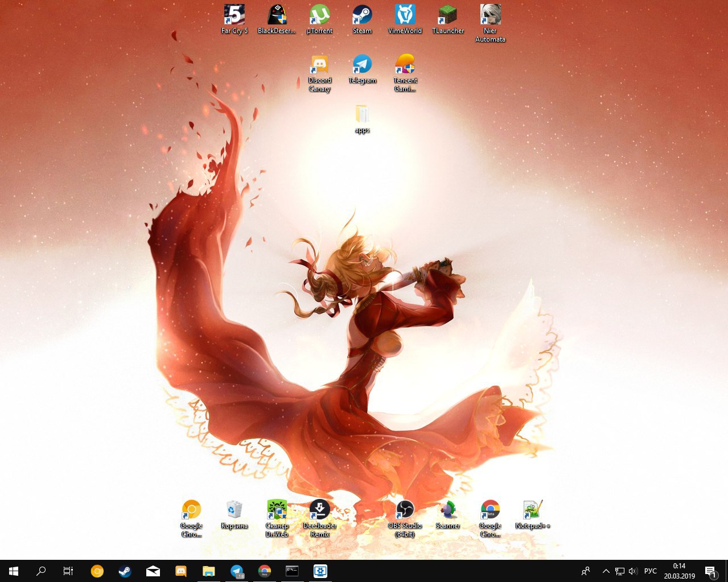
Task: Select the Nier Automata desktop shortcut
Action: tap(490, 23)
